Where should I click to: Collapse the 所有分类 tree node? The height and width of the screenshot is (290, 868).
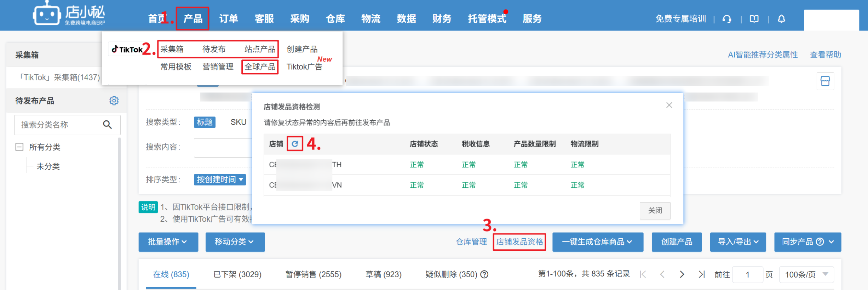click(19, 147)
